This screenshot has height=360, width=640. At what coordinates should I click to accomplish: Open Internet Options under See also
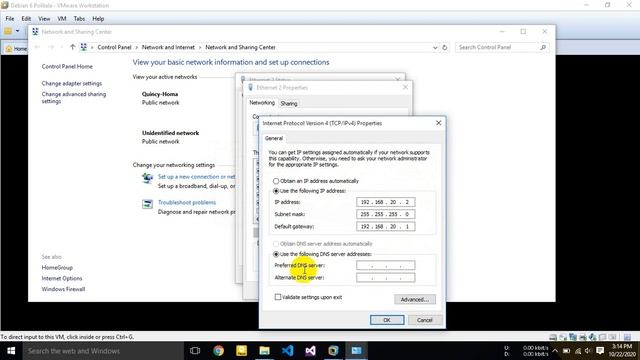pyautogui.click(x=62, y=278)
